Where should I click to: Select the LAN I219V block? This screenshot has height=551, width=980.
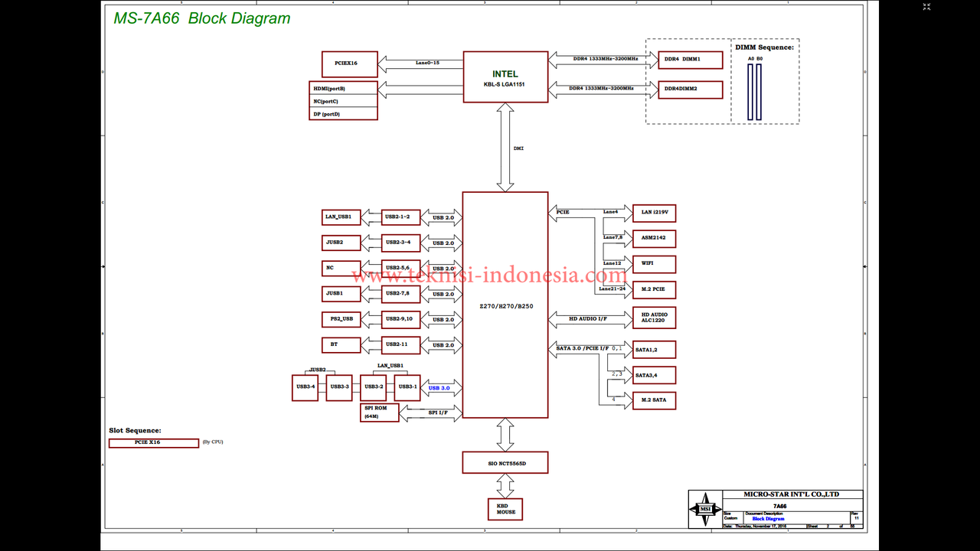654,213
